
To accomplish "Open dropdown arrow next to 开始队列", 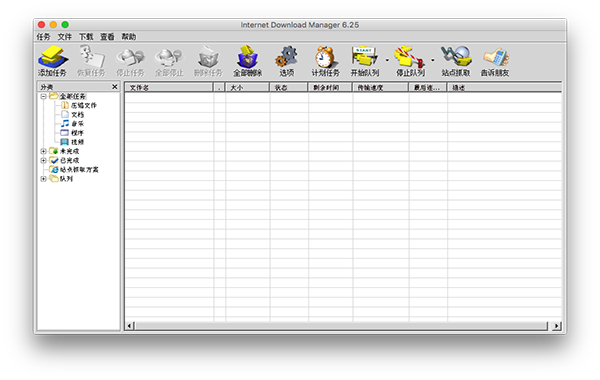I will [x=387, y=60].
